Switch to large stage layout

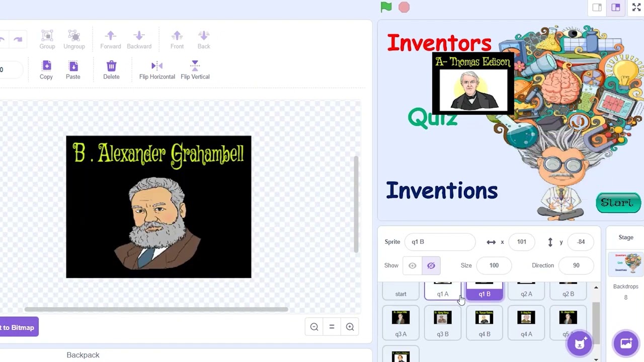click(616, 8)
